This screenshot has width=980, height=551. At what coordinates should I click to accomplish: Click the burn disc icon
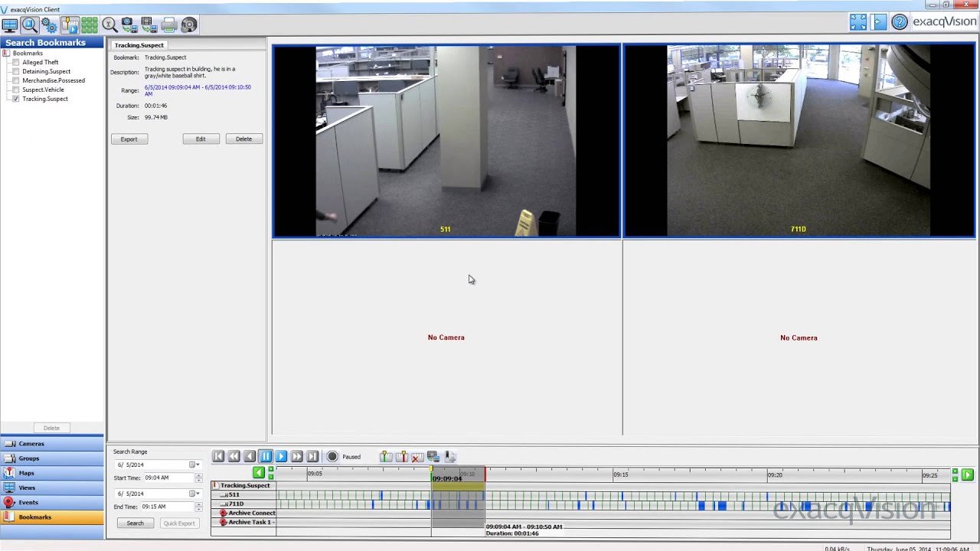(x=189, y=25)
